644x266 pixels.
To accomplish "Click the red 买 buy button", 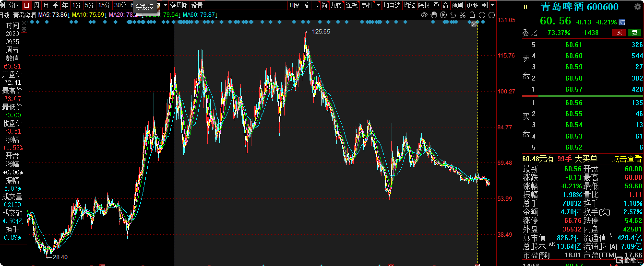I will 619,32.
